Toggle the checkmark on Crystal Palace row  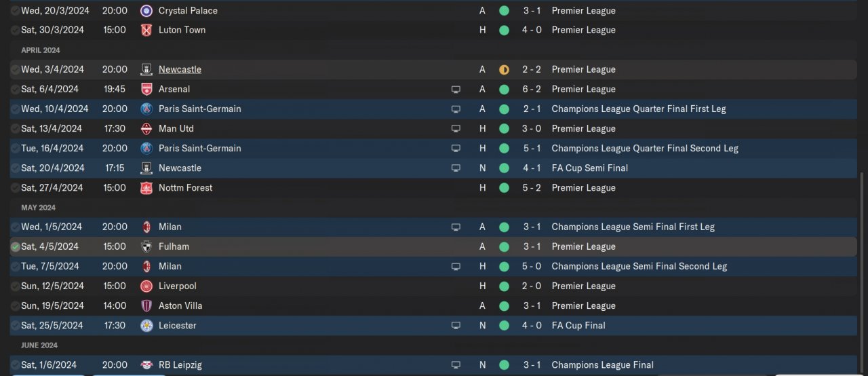tap(15, 11)
